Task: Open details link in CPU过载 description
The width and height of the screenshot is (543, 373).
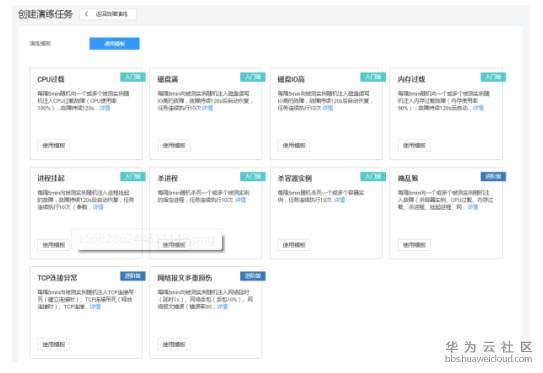Action: point(105,108)
